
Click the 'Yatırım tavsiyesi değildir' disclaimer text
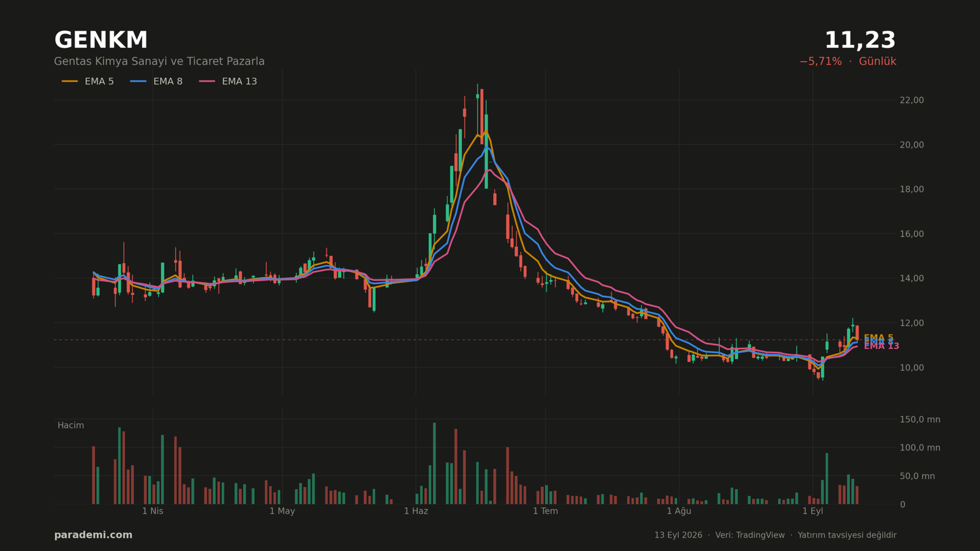[847, 535]
